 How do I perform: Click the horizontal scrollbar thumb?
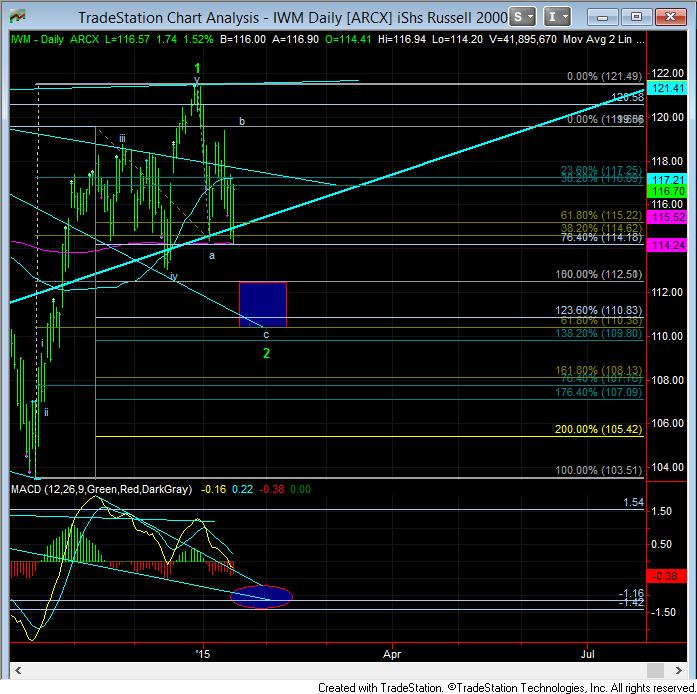[655, 670]
